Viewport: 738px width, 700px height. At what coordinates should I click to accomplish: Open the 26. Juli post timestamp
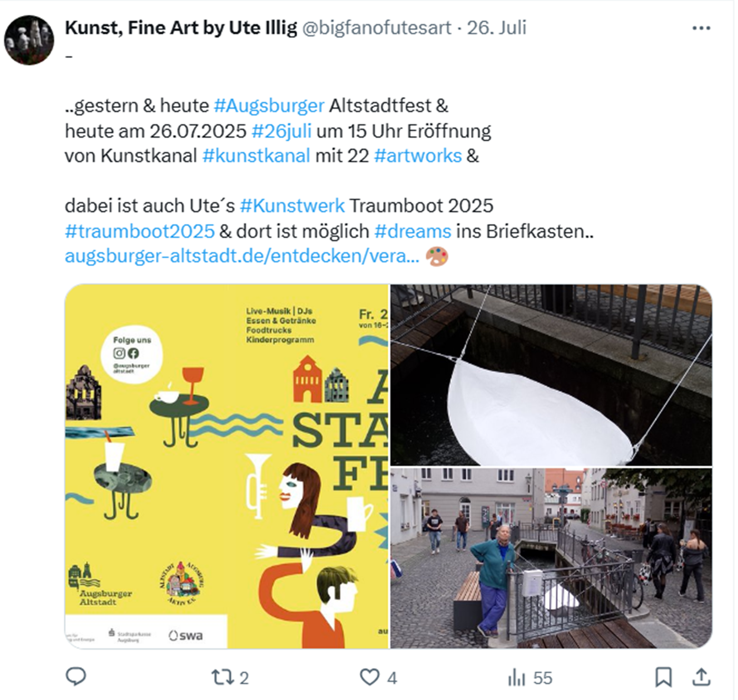coord(497,27)
